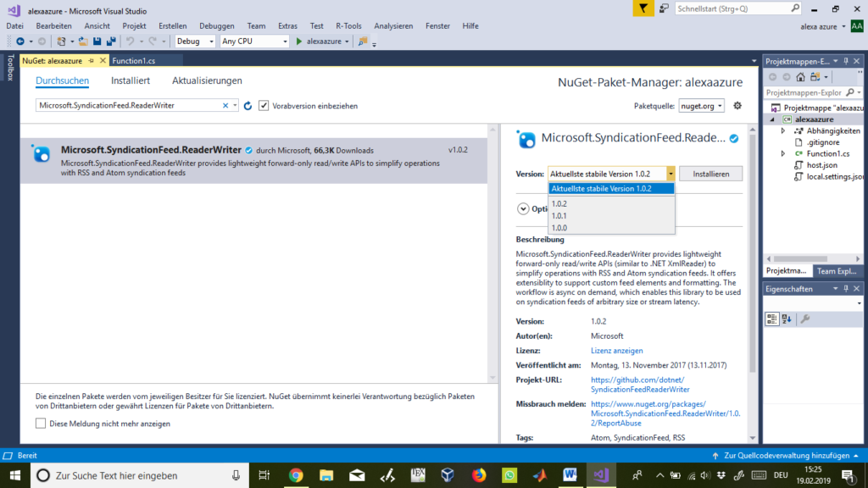Click the navigate backward toolbar arrow
868x488 pixels.
coord(20,42)
